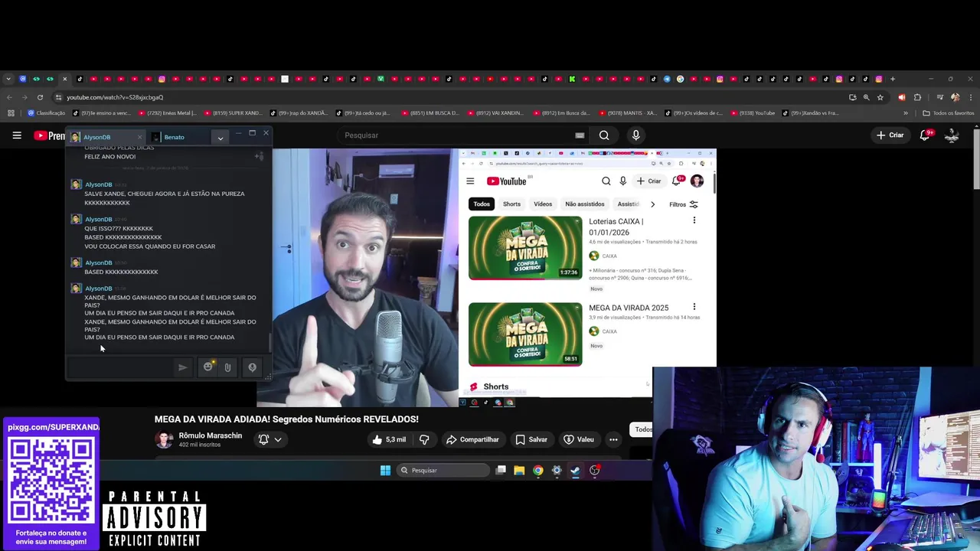Switch to the Instagram tab near left
Viewport: 980px width, 551px height.
pos(162,79)
